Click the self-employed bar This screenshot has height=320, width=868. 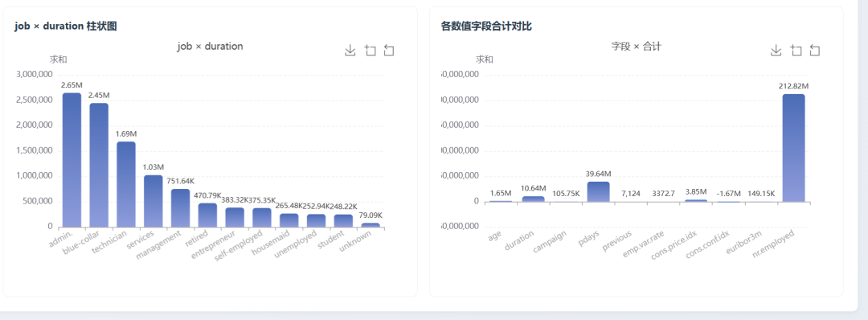pos(262,218)
